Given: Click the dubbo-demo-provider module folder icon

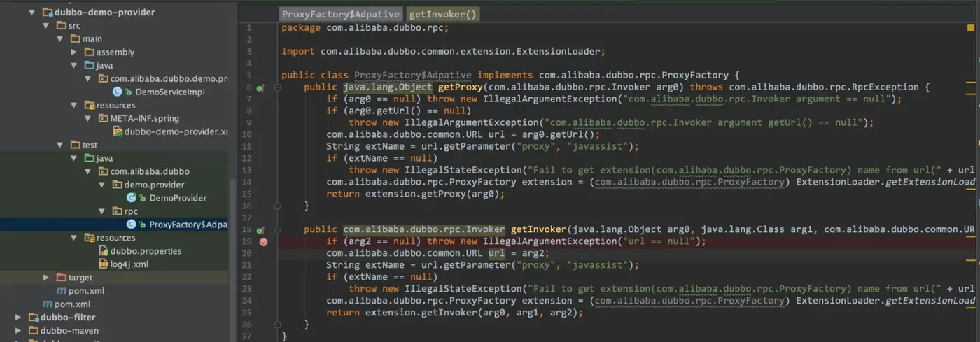Looking at the screenshot, I should 48,13.
